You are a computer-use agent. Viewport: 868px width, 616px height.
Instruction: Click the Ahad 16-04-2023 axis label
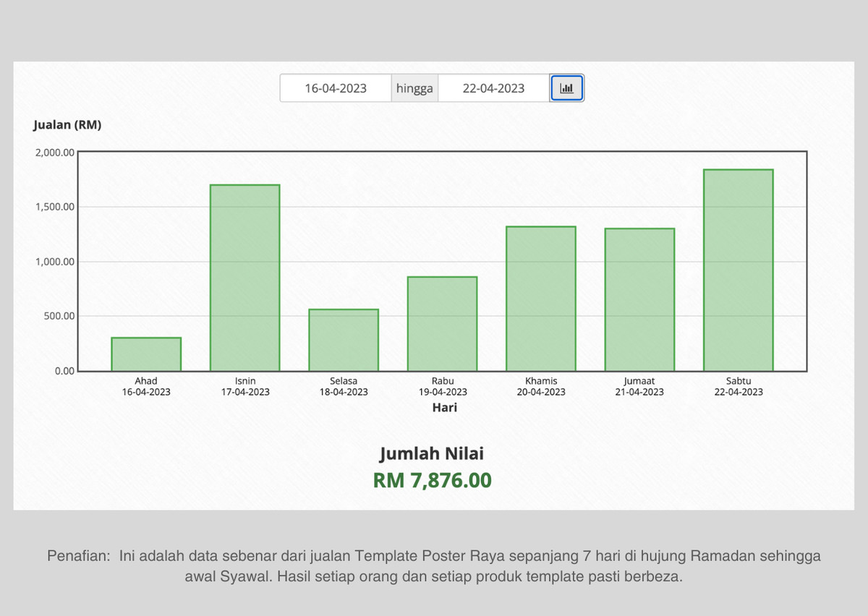pos(146,386)
